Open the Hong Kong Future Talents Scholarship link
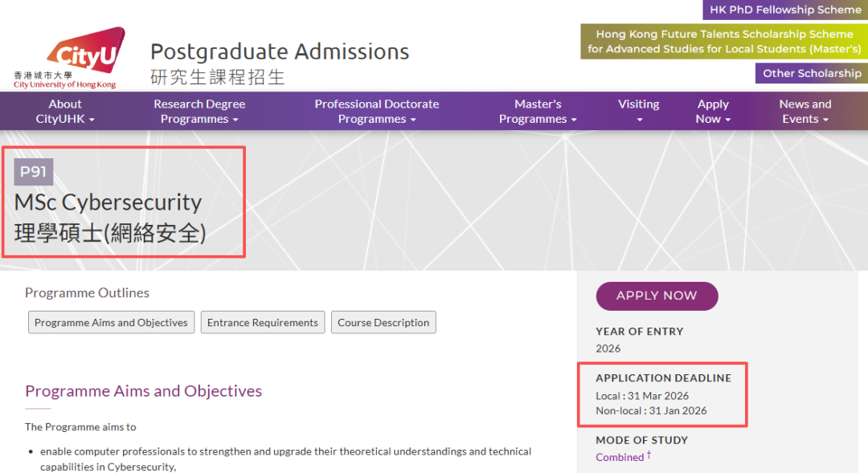868x473 pixels. pyautogui.click(x=723, y=42)
